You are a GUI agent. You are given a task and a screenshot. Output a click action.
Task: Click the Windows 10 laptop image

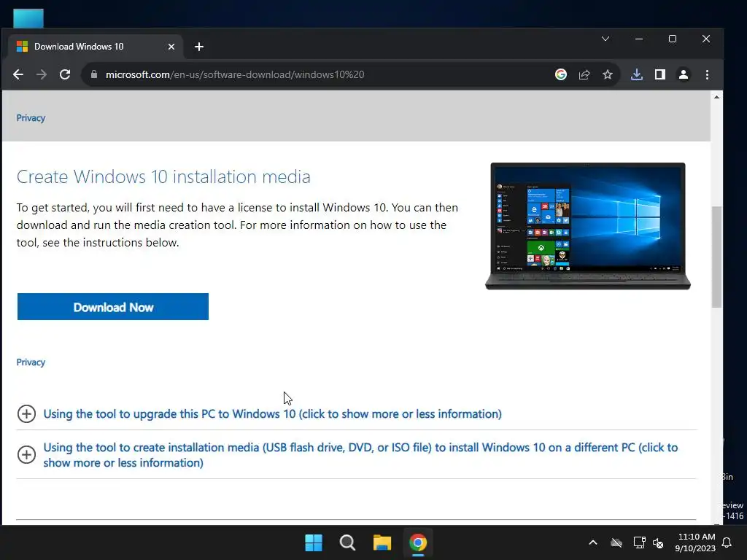(x=588, y=226)
